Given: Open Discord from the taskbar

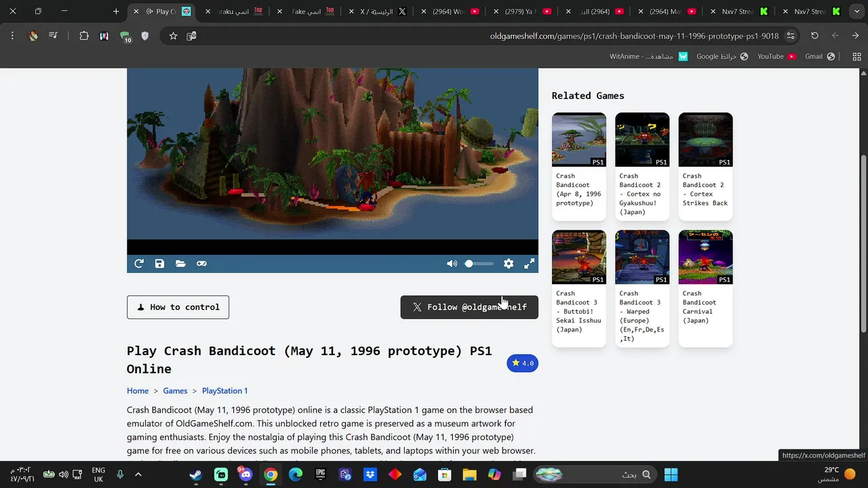Looking at the screenshot, I should (245, 474).
